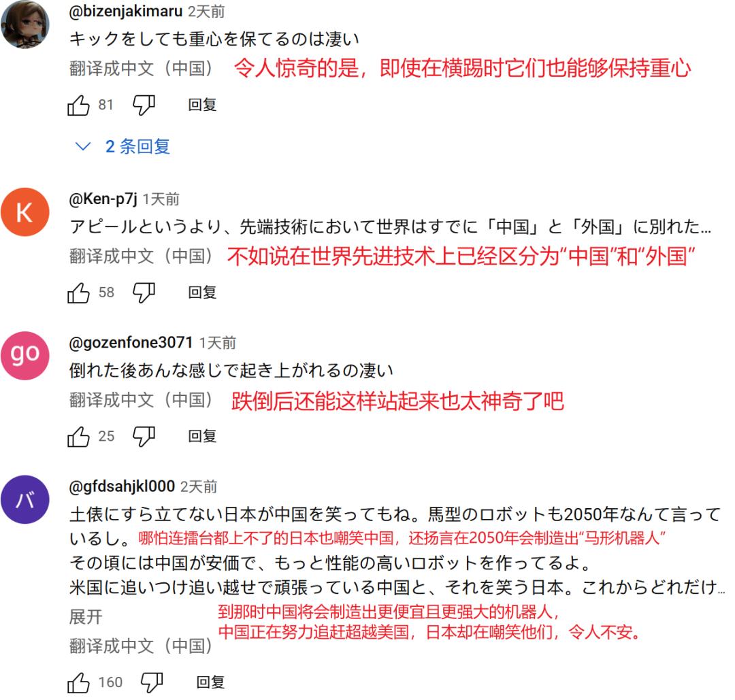735x700 pixels.
Task: Translate @bizenjakimaru's comment with 翻译成中文
Action: click(141, 69)
